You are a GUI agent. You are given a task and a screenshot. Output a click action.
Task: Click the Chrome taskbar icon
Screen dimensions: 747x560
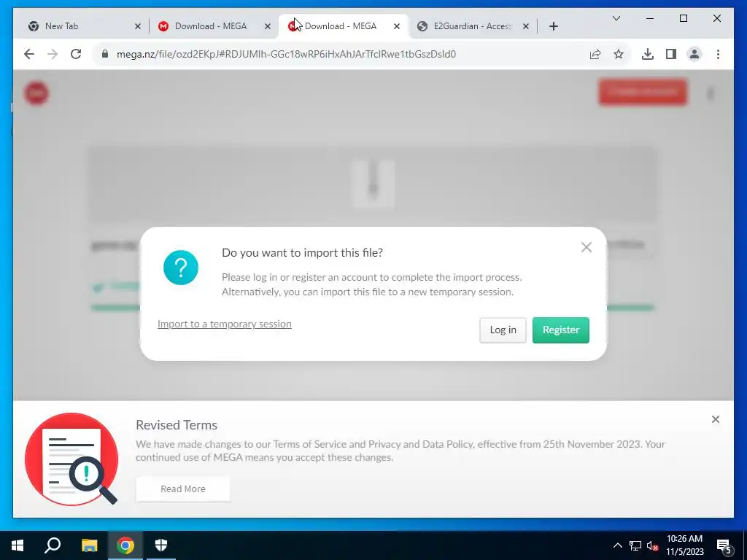click(125, 545)
